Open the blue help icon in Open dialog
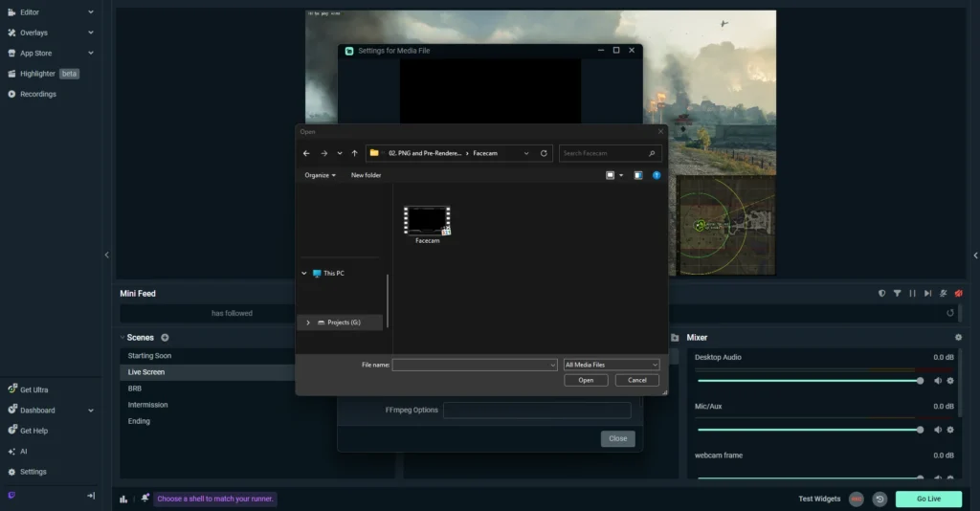Image resolution: width=980 pixels, height=511 pixels. tap(657, 175)
